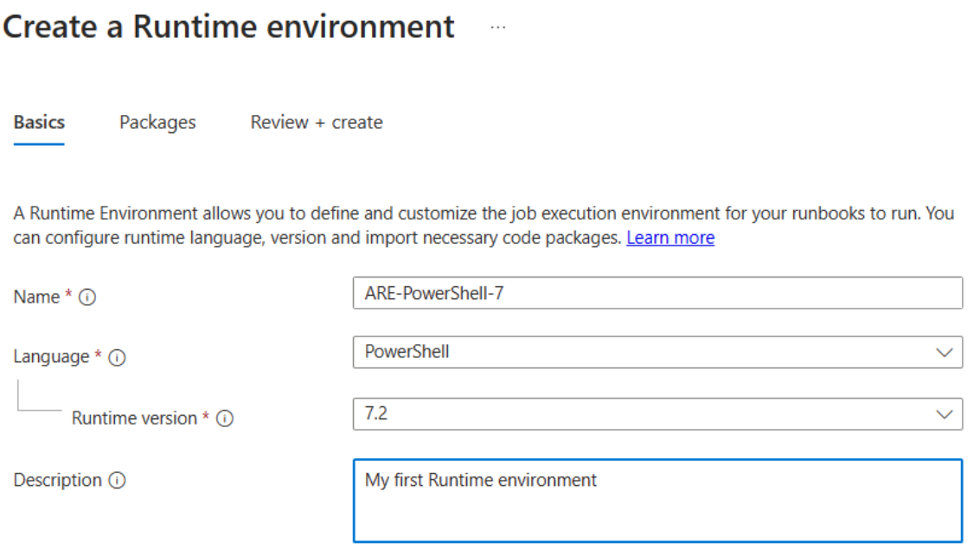
Task: Click the Name field containing ARE-PowerShell-7
Action: pos(657,293)
